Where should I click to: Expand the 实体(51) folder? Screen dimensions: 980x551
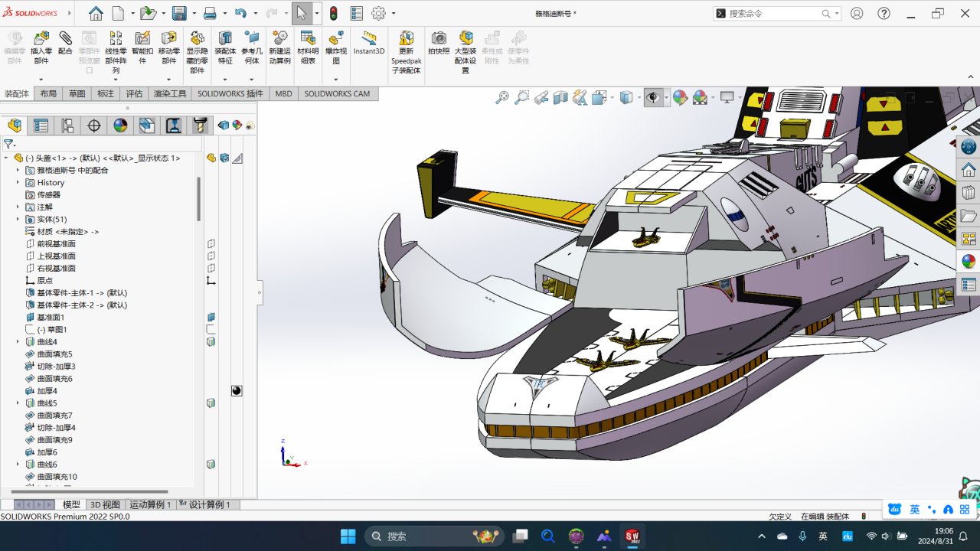[18, 220]
